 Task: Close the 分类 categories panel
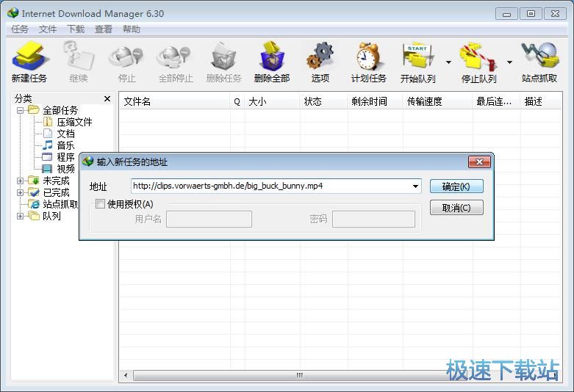pyautogui.click(x=107, y=98)
